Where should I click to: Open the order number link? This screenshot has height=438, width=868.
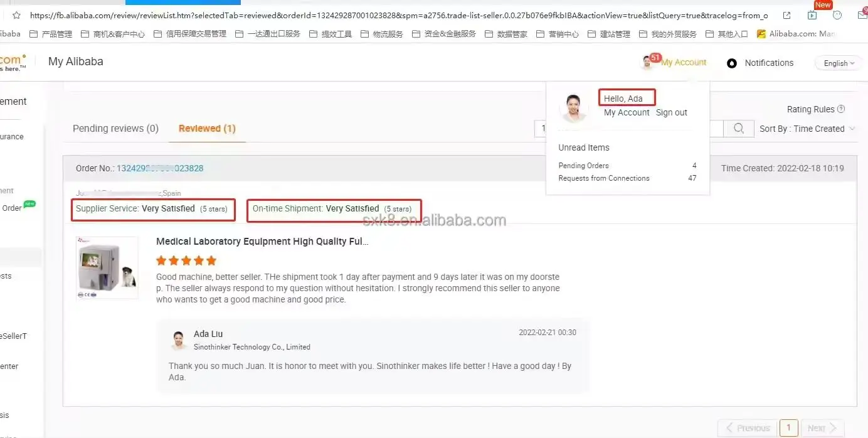pos(160,168)
